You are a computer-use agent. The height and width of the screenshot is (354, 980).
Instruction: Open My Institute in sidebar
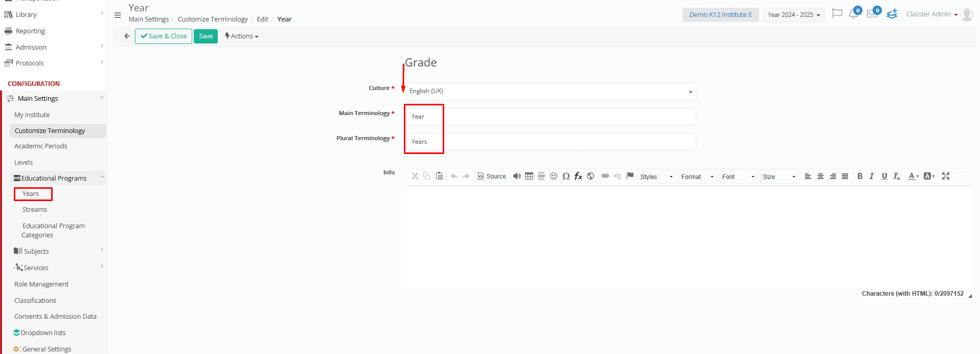click(32, 115)
